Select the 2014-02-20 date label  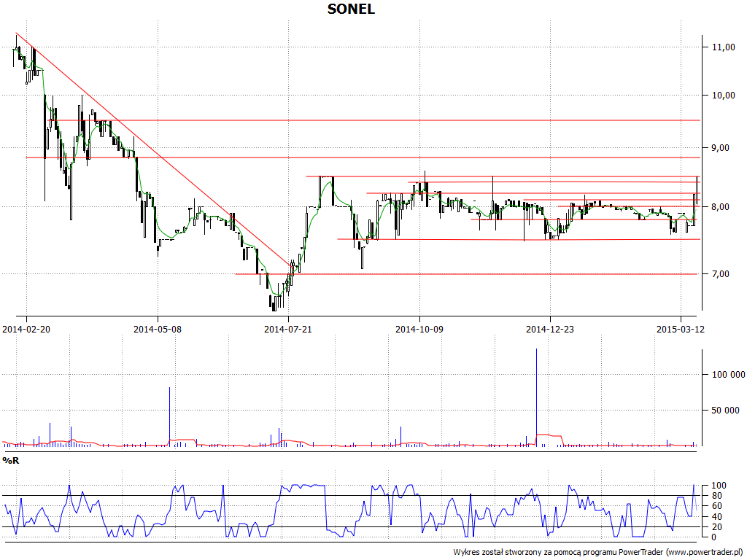26,329
